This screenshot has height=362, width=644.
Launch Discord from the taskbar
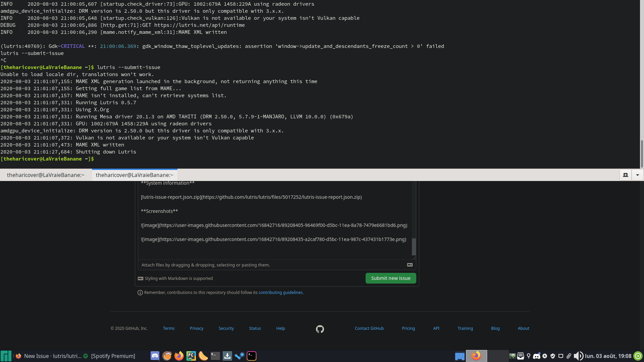155,356
